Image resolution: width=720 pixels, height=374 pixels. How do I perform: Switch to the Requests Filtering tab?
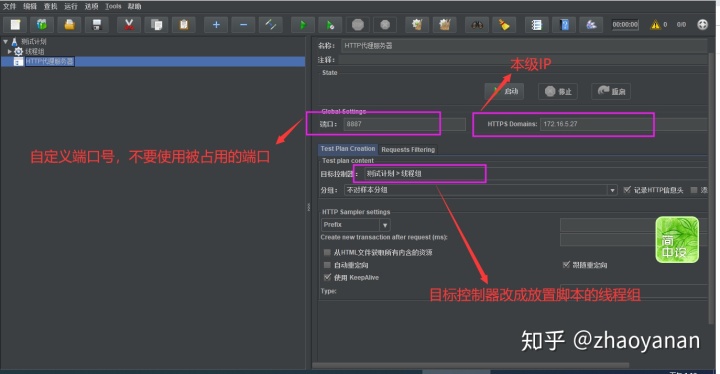(x=408, y=149)
